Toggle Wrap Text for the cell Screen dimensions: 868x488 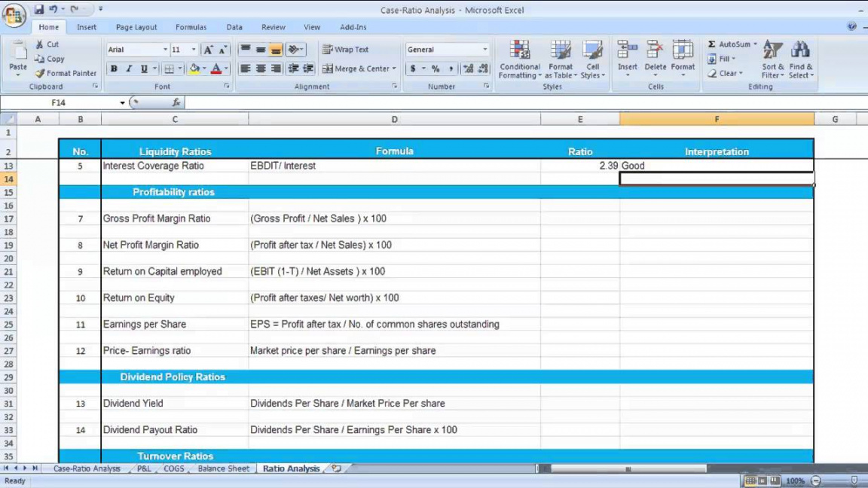coord(345,50)
